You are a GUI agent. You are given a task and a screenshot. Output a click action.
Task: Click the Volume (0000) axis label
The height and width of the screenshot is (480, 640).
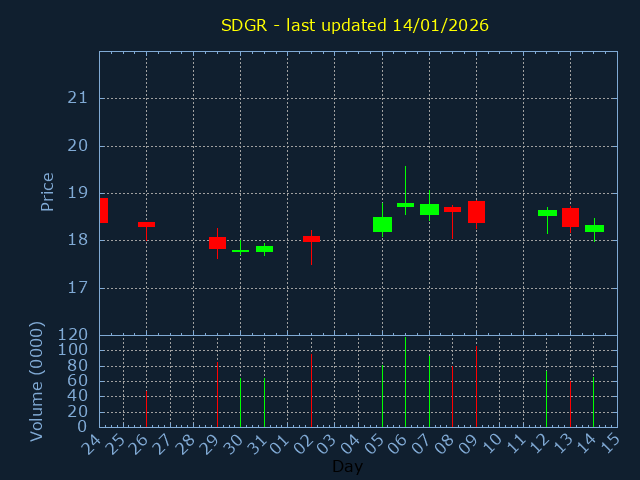coord(37,381)
